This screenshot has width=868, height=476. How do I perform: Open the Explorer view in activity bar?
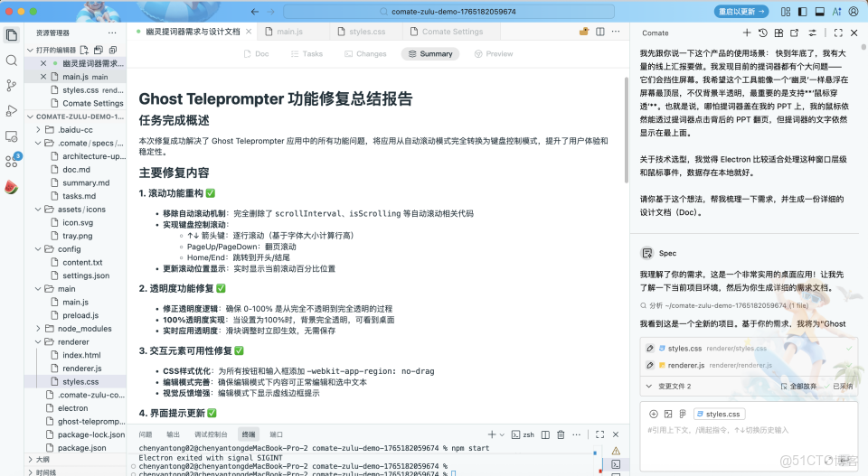11,35
